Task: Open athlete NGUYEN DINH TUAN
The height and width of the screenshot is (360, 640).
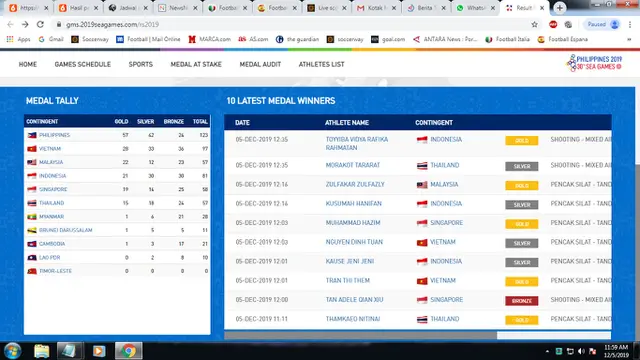Action: [354, 242]
